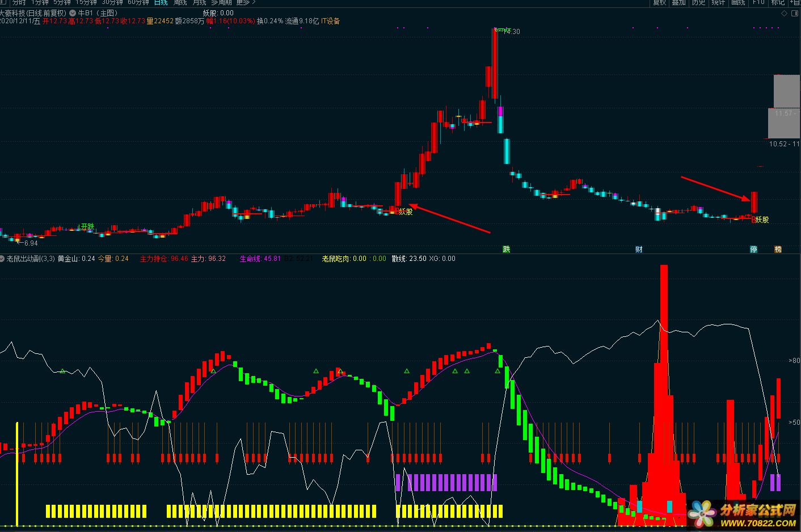
Task: Open the 历史 history button
Action: [698, 2]
